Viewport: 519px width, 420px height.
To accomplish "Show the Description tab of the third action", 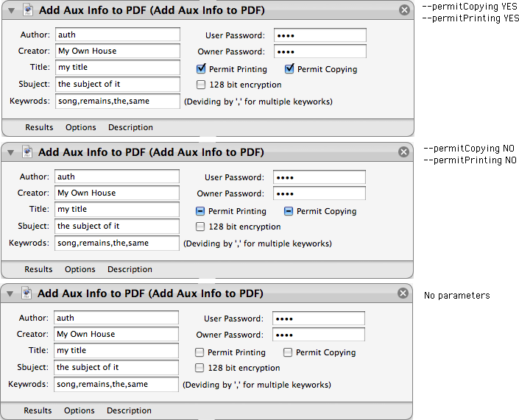I will tap(129, 410).
